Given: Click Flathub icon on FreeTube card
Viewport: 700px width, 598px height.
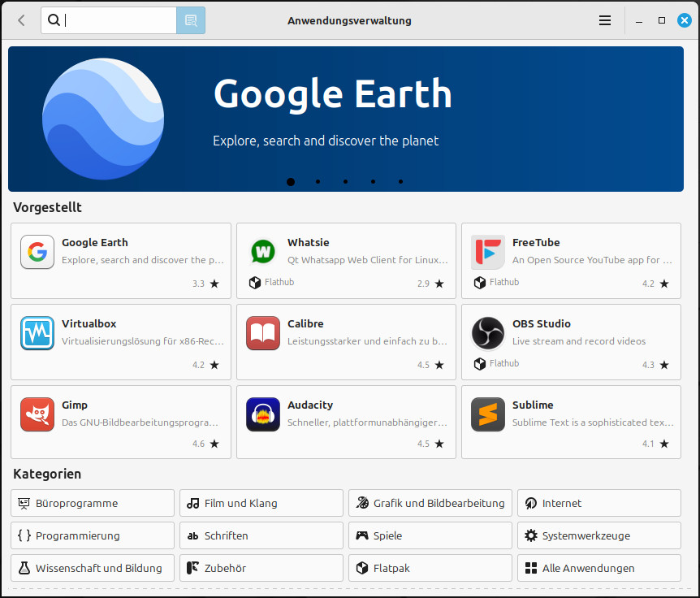Looking at the screenshot, I should [480, 282].
